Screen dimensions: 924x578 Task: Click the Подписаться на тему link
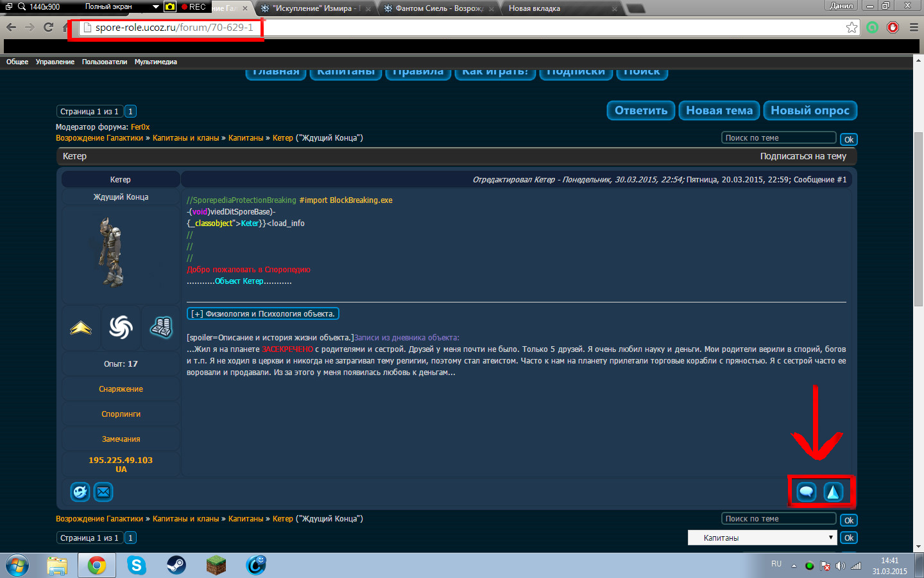point(803,156)
